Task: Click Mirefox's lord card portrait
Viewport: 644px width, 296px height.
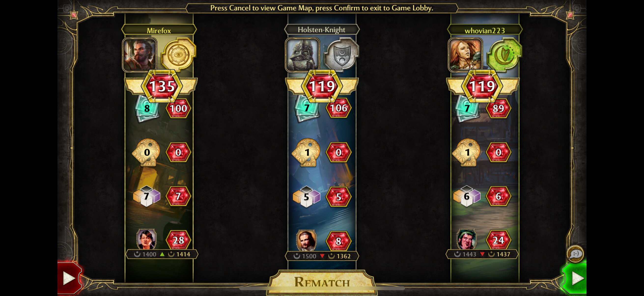Action: [146, 239]
